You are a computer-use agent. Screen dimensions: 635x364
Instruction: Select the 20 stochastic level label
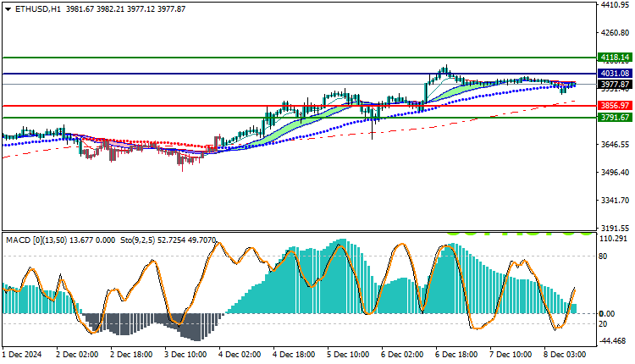pyautogui.click(x=603, y=324)
